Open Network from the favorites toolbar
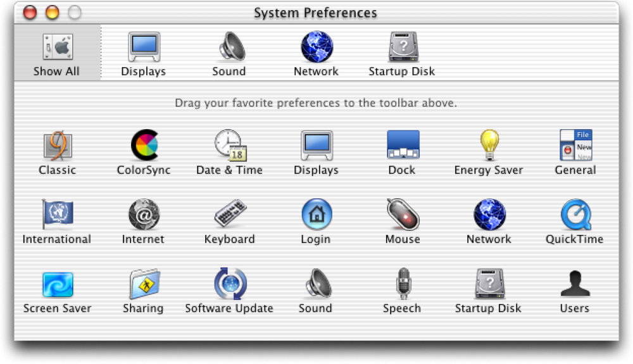 [316, 54]
